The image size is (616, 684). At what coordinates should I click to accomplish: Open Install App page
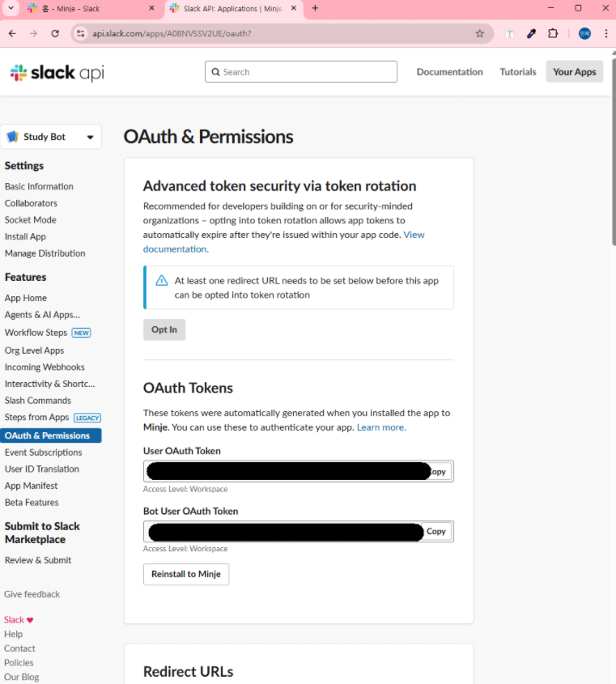point(25,236)
